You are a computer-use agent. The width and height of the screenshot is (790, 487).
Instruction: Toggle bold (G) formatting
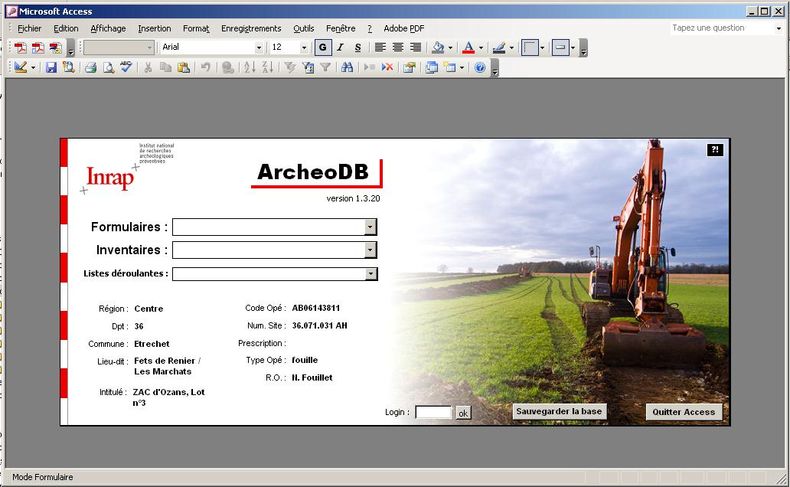(323, 48)
